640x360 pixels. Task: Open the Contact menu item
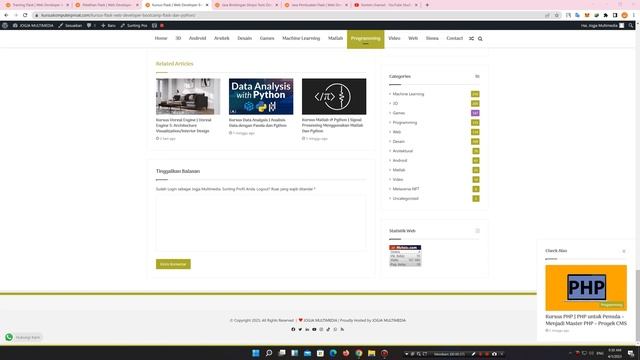pyautogui.click(x=454, y=38)
